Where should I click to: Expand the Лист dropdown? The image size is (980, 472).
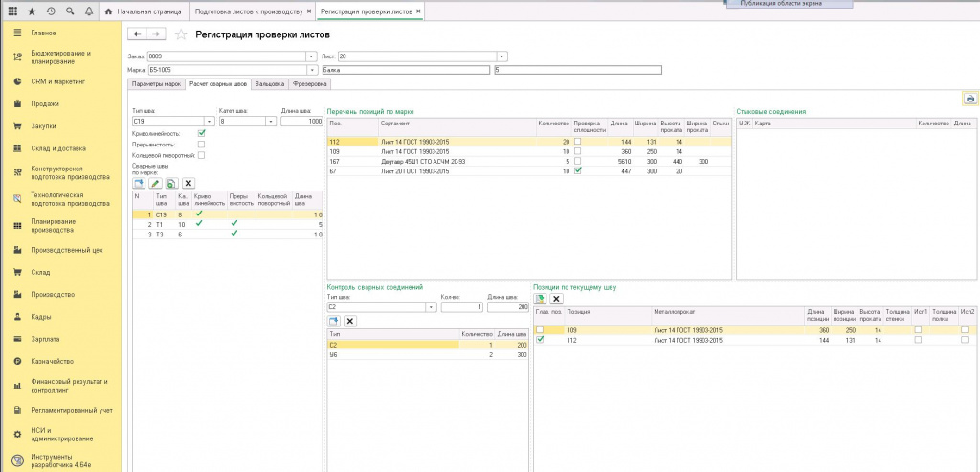[x=501, y=56]
